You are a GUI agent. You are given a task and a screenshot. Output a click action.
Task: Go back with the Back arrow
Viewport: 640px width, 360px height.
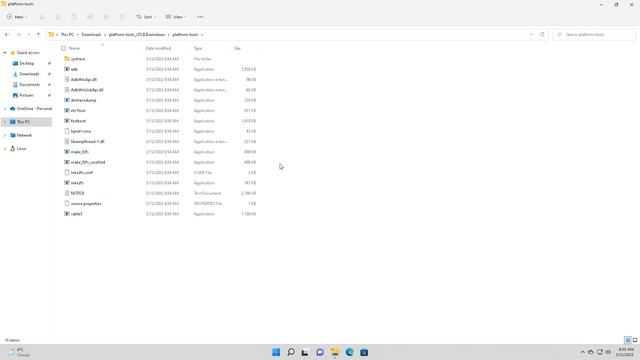7,35
